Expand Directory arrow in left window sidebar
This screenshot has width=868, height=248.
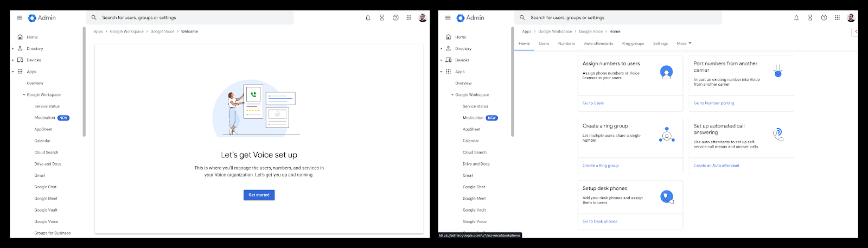(13, 49)
